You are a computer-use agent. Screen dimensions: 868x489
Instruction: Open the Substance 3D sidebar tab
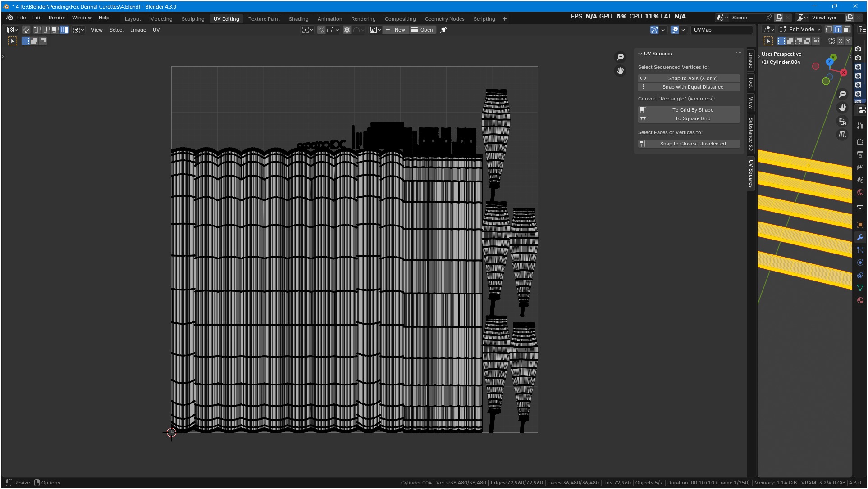751,134
